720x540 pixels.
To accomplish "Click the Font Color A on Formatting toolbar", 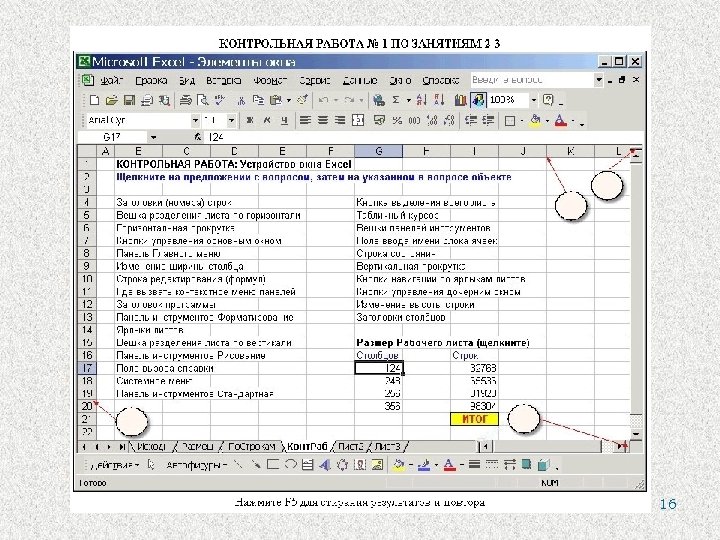I will click(561, 120).
